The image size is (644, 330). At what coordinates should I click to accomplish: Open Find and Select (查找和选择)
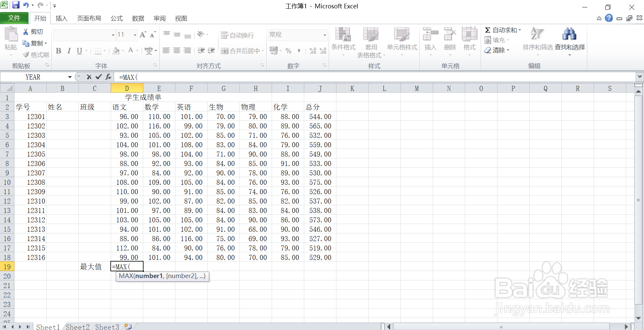(x=570, y=42)
